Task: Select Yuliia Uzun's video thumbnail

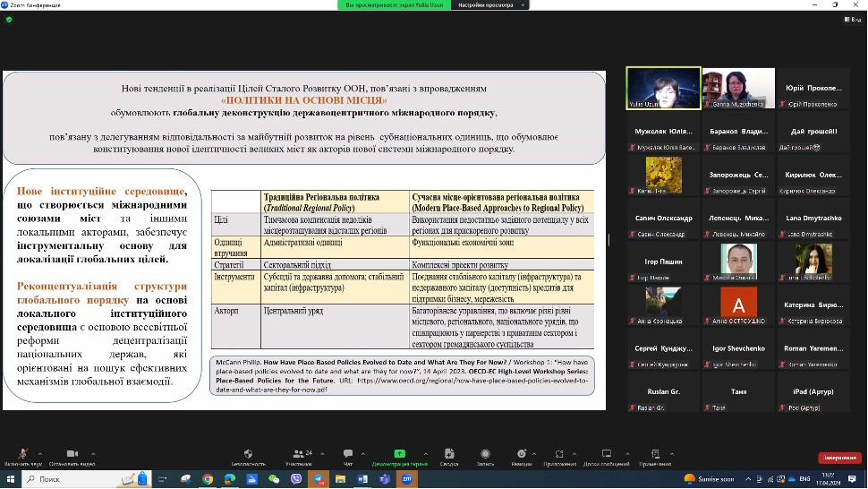Action: (x=664, y=89)
